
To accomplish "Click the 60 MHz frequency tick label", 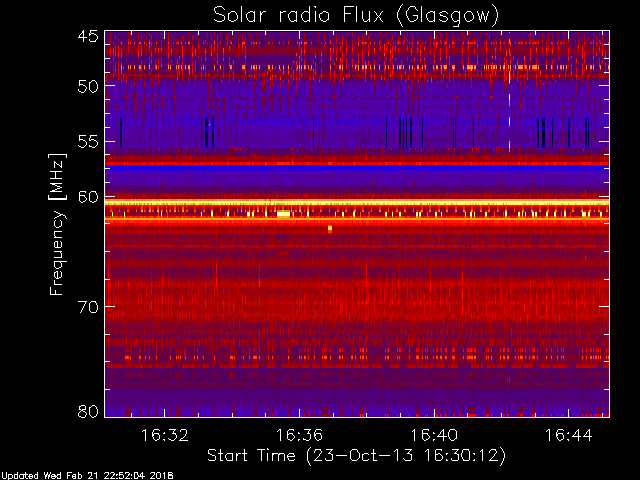I will click(88, 197).
